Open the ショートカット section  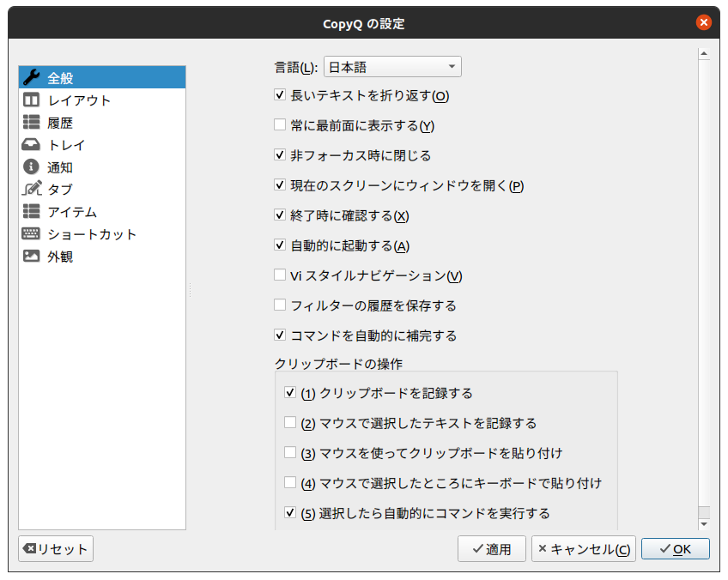click(102, 233)
